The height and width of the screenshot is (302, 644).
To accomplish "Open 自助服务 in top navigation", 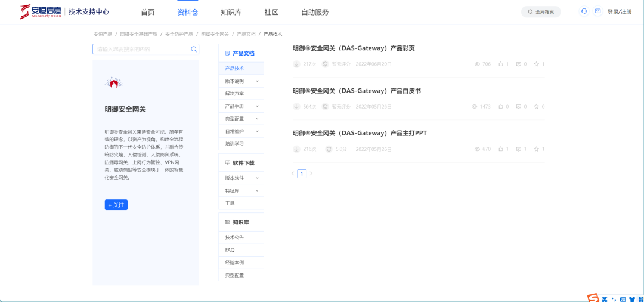I will 315,13.
